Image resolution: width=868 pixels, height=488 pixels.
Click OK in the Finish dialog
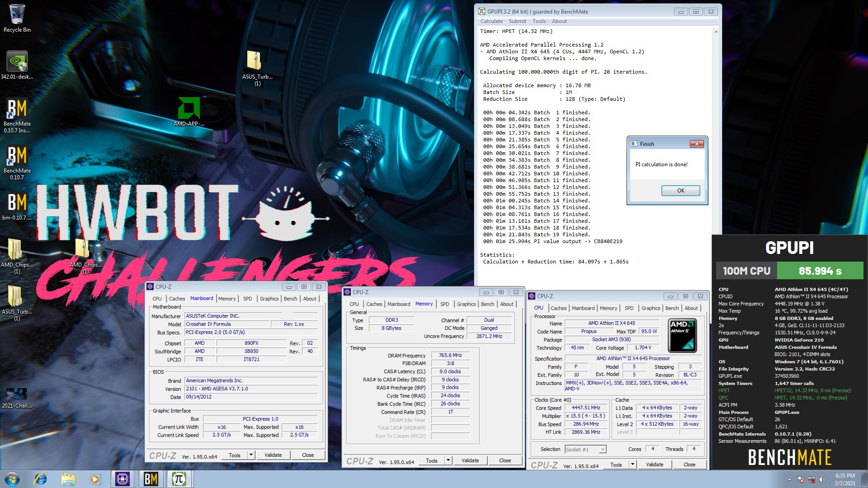(x=680, y=191)
